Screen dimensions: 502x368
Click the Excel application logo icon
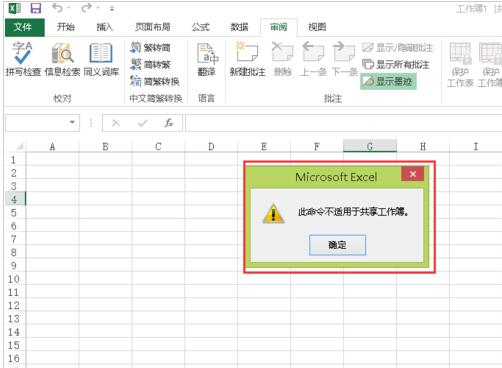15,8
